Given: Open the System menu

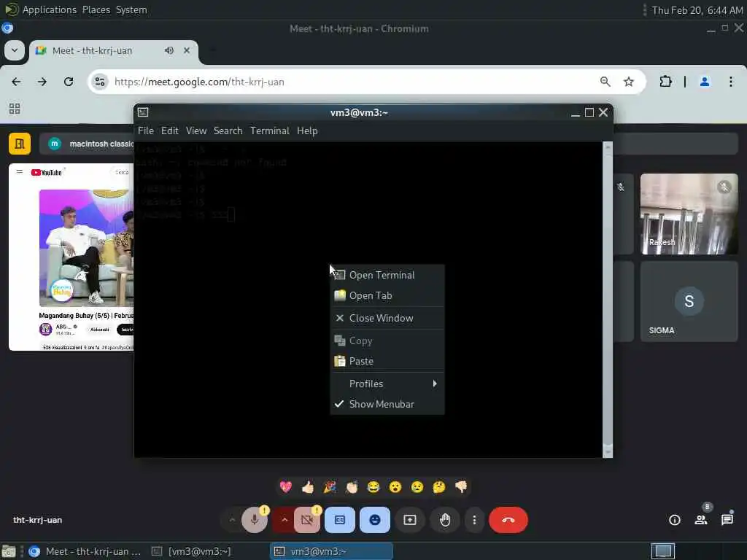Looking at the screenshot, I should [131, 9].
